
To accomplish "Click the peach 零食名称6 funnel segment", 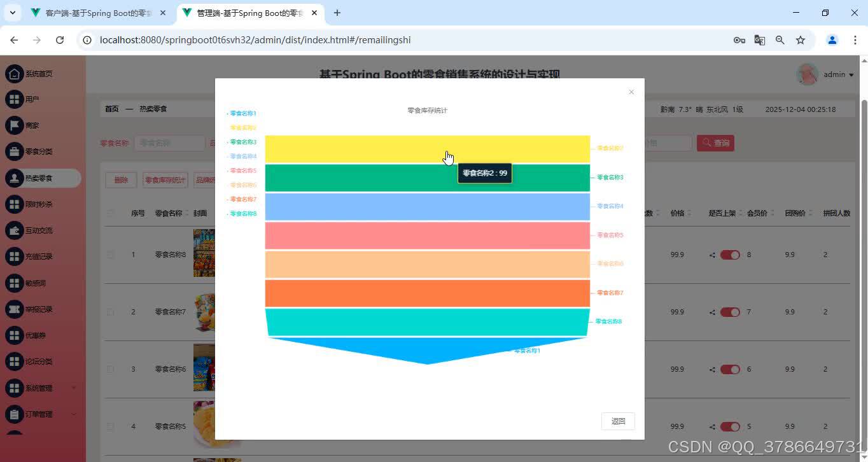I will pos(428,264).
